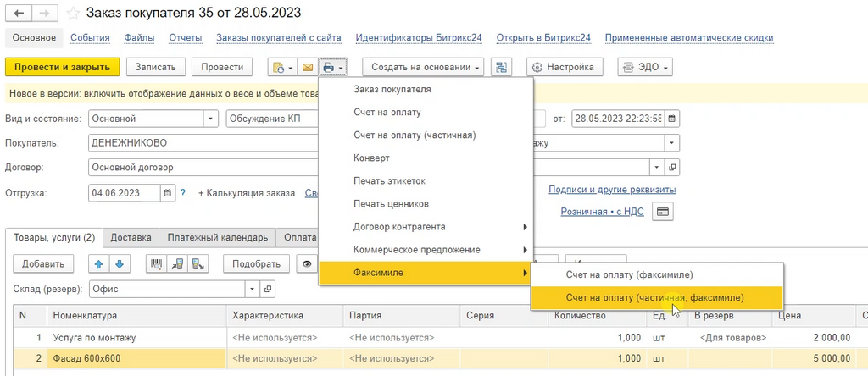Screen dimensions: 868x376
Task: Open Примененные автоматические скидки link
Action: (689, 37)
